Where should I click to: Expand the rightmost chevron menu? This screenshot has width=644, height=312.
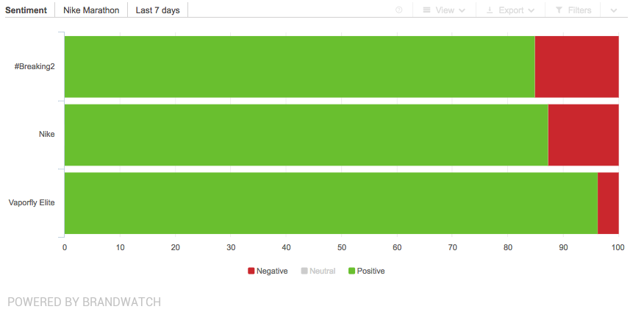pyautogui.click(x=614, y=10)
